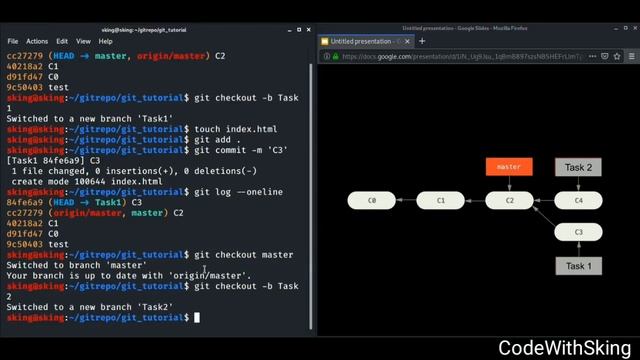Viewport: 640px width, 360px height.
Task: Open the Firefox hamburger menu
Action: pyautogui.click(x=631, y=56)
